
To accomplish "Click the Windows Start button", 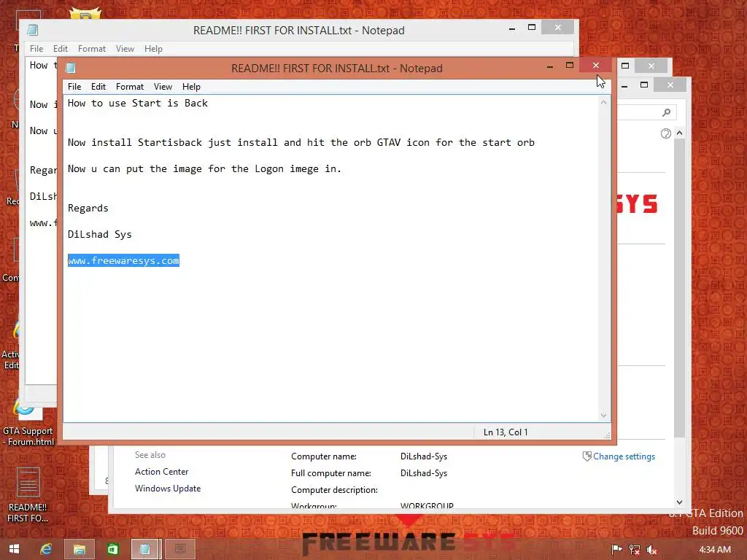I will click(15, 549).
